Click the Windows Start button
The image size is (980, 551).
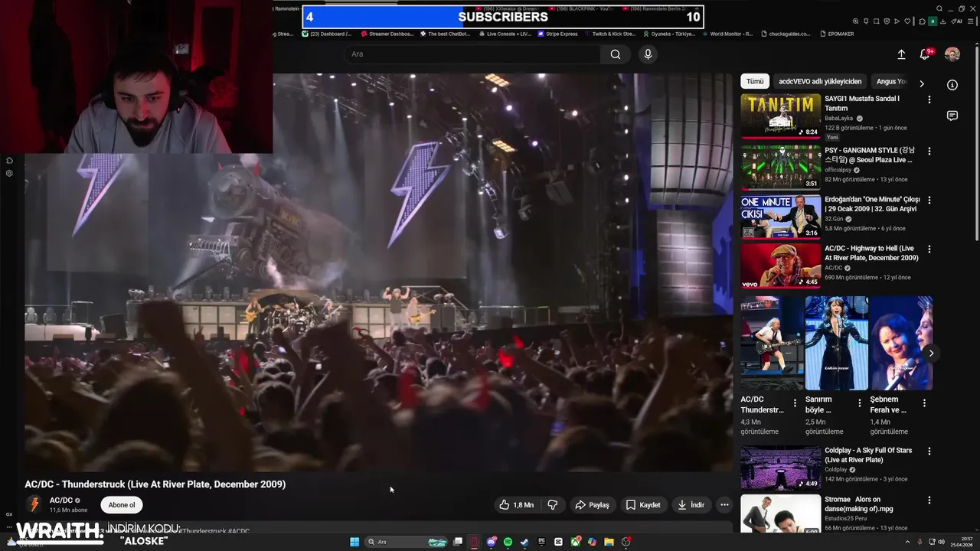354,542
